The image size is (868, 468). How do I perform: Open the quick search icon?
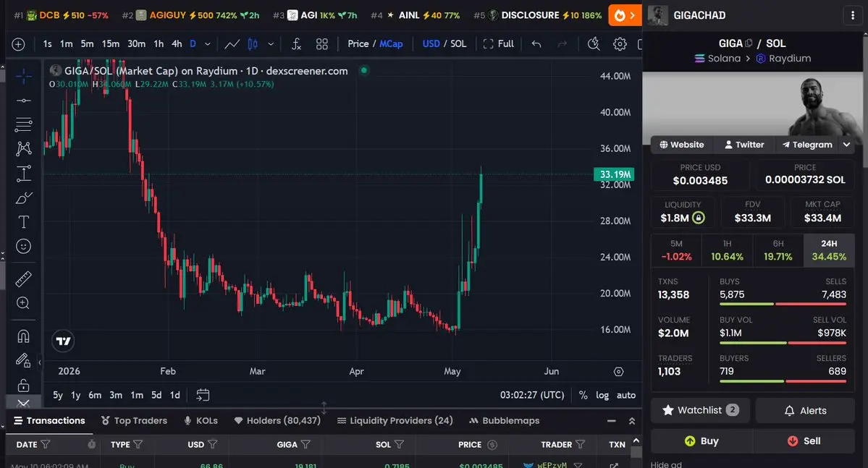point(594,43)
